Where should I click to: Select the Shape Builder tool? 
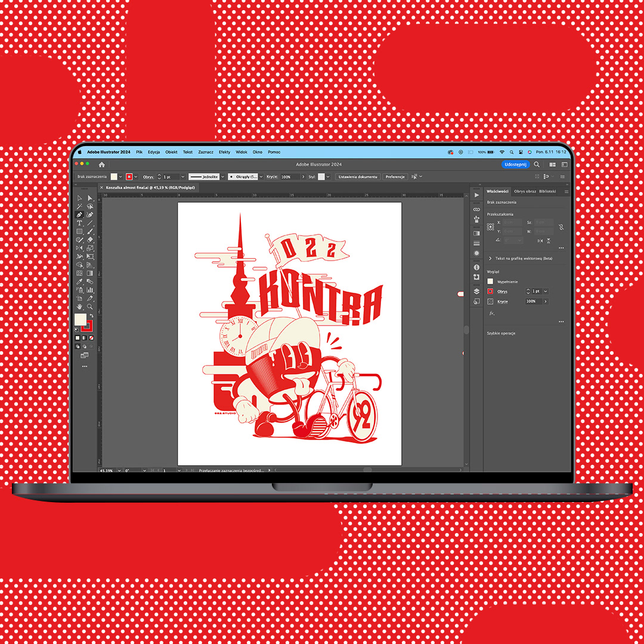[79, 265]
